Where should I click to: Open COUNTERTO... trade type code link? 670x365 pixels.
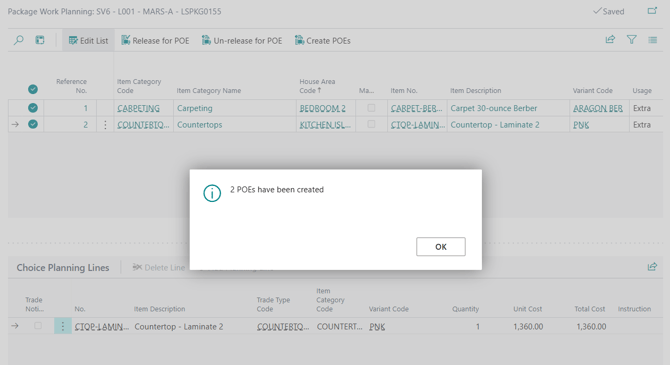pos(283,327)
